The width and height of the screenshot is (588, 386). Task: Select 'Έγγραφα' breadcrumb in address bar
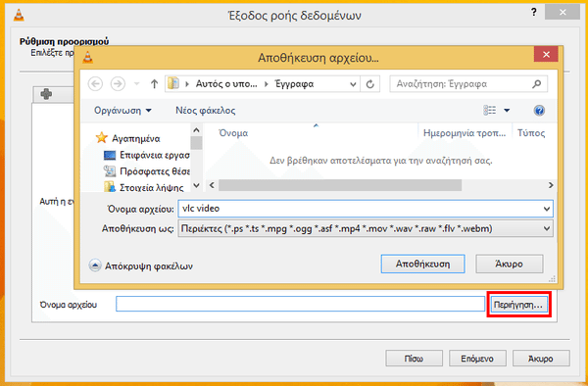click(x=294, y=84)
